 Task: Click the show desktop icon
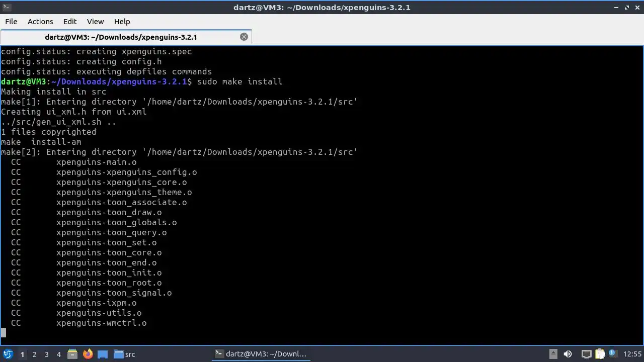point(103,354)
